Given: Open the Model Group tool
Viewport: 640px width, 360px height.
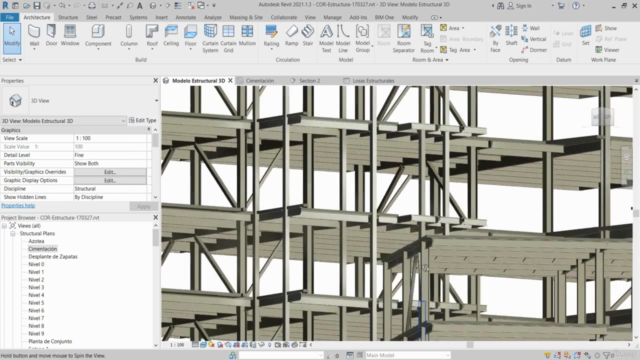Looking at the screenshot, I should [362, 38].
